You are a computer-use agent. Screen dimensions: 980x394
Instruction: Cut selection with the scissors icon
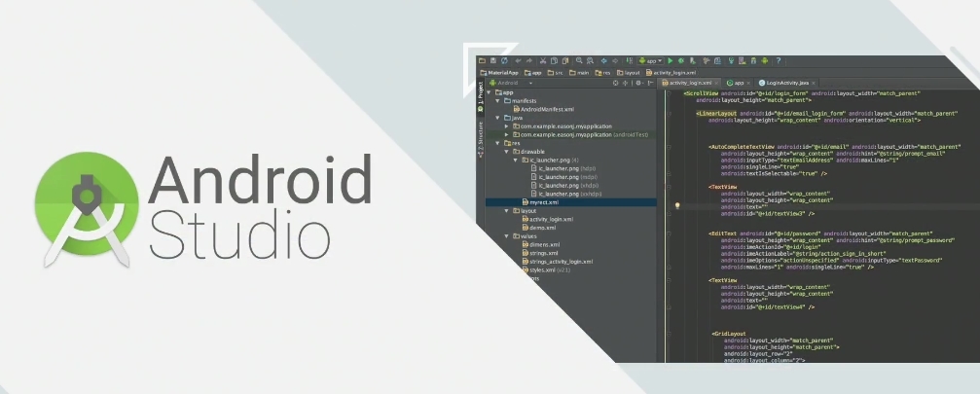coord(543,60)
